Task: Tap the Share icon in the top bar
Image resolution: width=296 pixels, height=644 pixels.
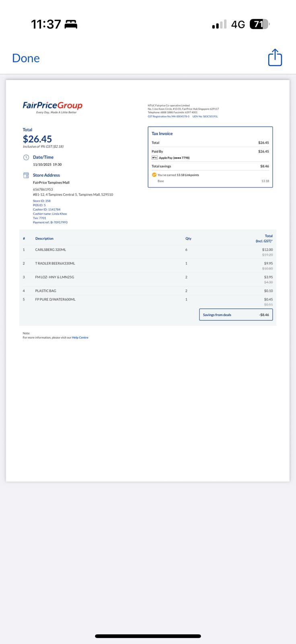Action: tap(275, 58)
